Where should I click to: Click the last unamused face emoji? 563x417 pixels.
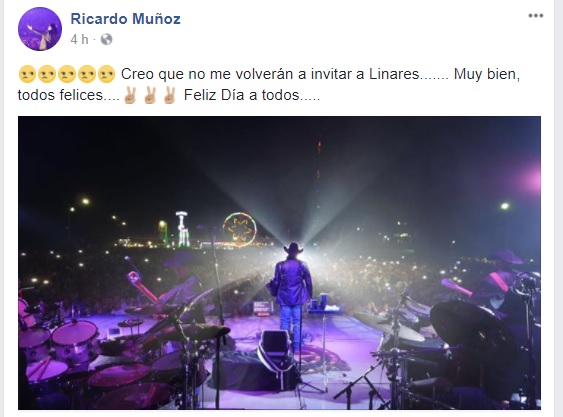pos(107,74)
